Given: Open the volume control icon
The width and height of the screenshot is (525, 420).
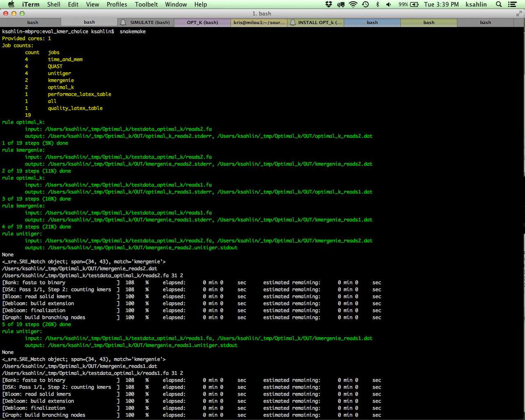Looking at the screenshot, I should 388,4.
